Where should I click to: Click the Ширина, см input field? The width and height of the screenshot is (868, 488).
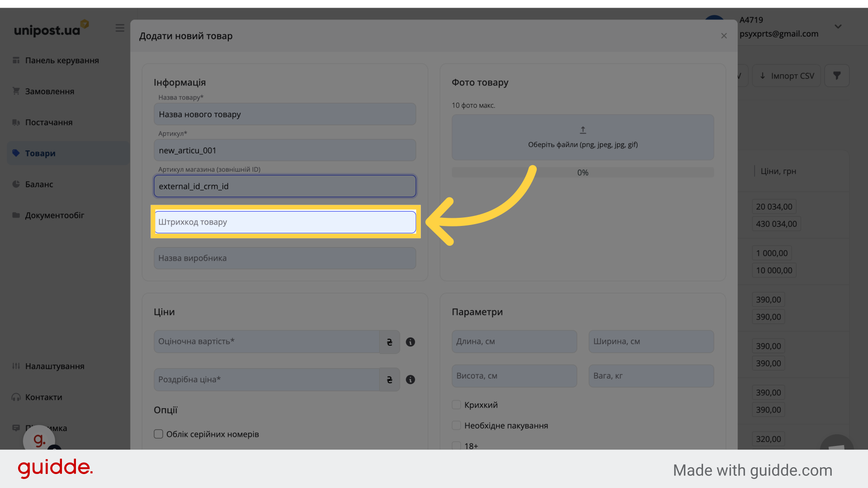[651, 342]
